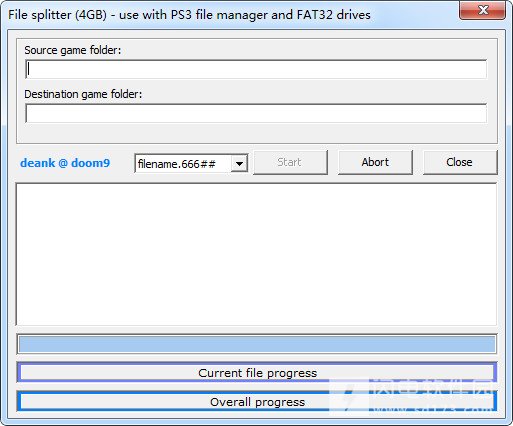Click the Destination game folder input field
Image resolution: width=513 pixels, height=426 pixels.
[256, 113]
